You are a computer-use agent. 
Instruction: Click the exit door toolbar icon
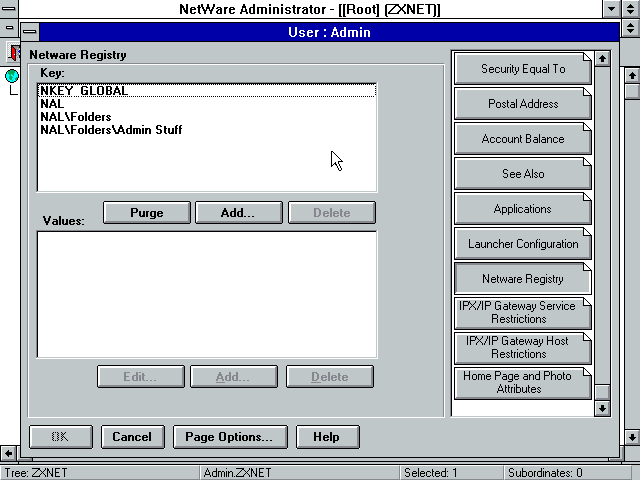[x=14, y=53]
